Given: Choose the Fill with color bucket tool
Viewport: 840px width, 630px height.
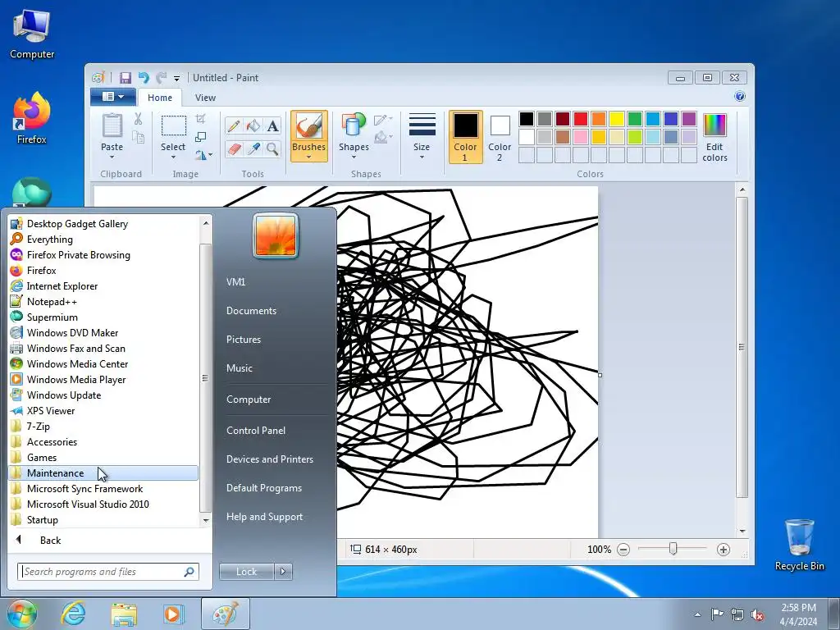Looking at the screenshot, I should [x=253, y=126].
